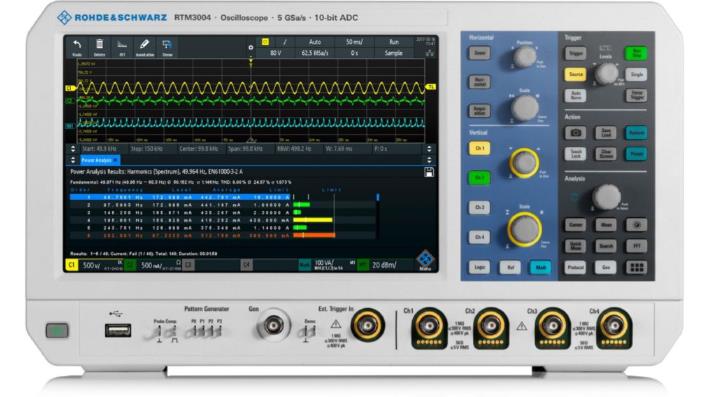Push the yellow Source trigger button
Screen dimensions: 710x397
pos(575,74)
